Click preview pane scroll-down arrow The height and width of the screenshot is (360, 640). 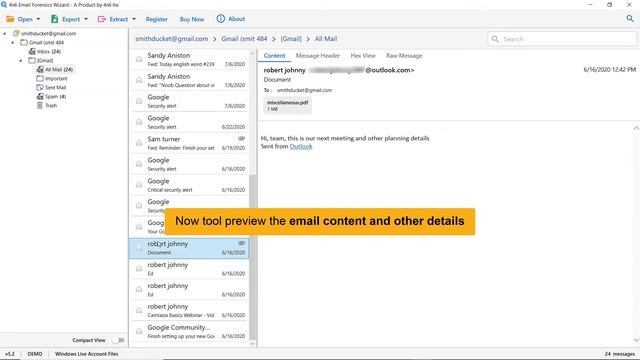pos(636,340)
